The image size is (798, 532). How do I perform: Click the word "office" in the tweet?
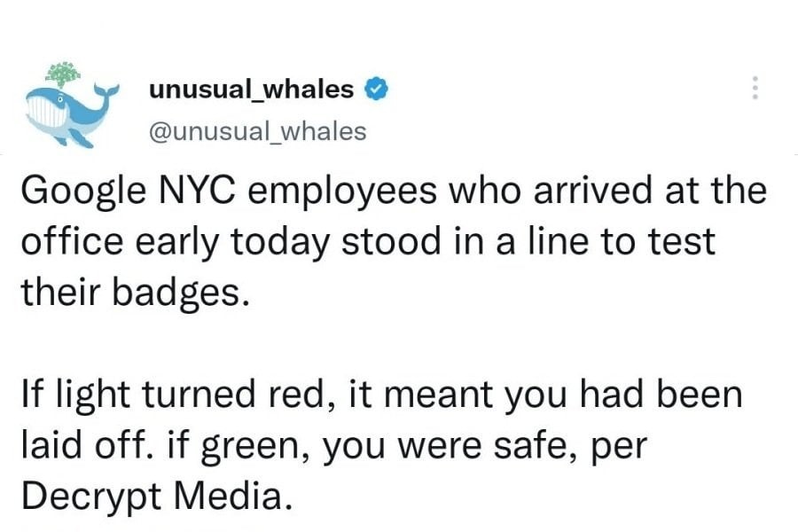[x=64, y=242]
